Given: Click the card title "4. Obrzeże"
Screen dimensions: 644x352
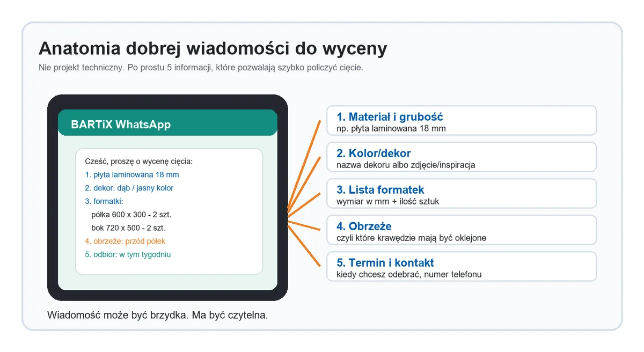Looking at the screenshot, I should pyautogui.click(x=364, y=226).
